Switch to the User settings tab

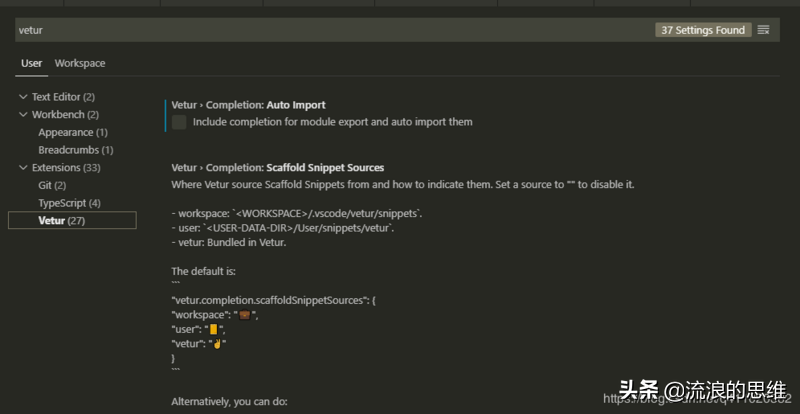[x=32, y=63]
